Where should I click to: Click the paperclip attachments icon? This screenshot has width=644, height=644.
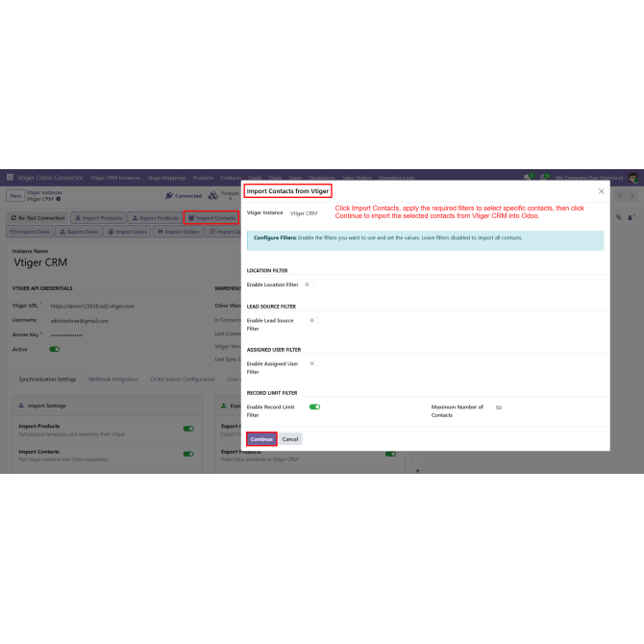click(619, 217)
